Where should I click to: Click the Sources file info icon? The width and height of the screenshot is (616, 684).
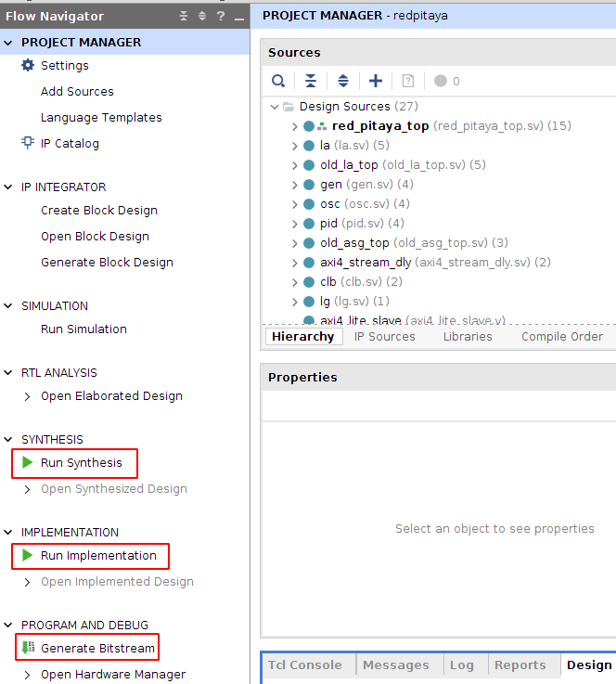[x=408, y=81]
